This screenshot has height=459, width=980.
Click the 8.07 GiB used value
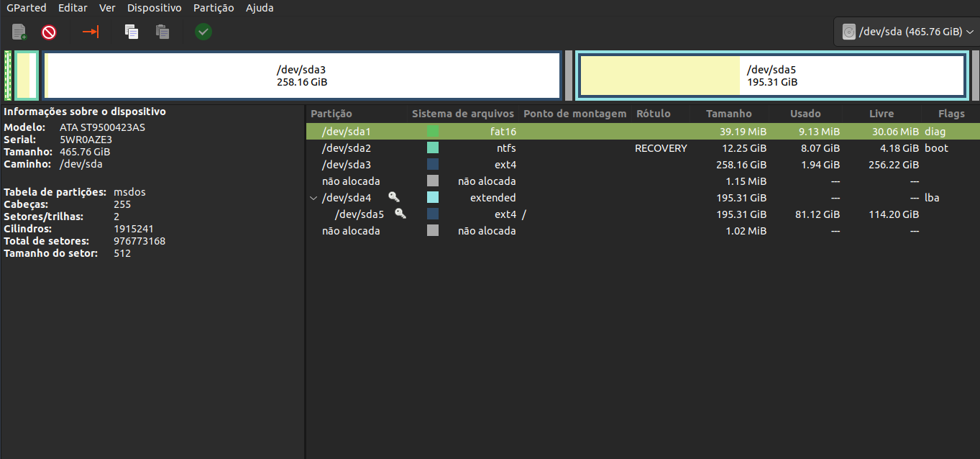coord(820,148)
